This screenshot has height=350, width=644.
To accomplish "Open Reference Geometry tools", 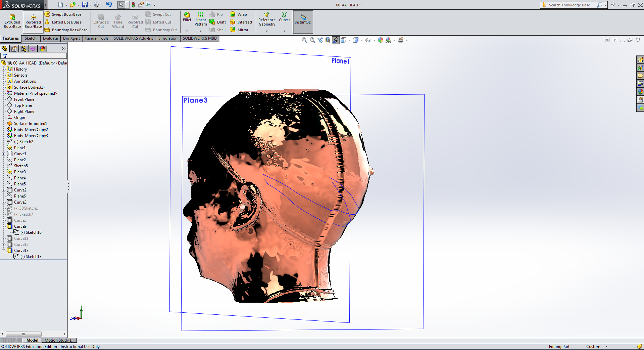I will 267,19.
